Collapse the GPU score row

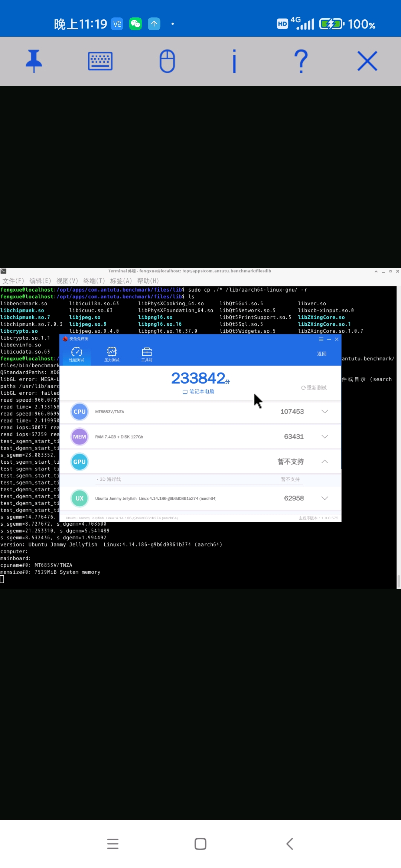click(325, 462)
